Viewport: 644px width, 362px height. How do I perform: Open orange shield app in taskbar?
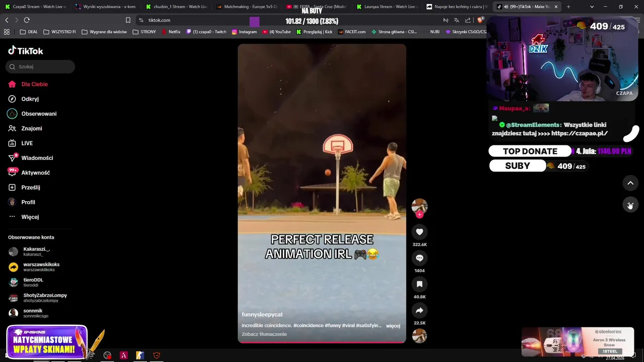156,355
